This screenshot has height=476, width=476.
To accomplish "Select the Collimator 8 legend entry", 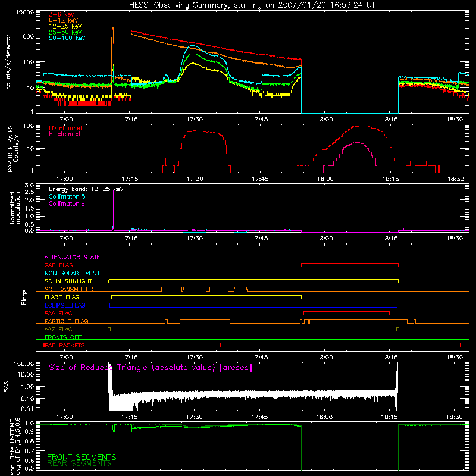I will [x=67, y=196].
